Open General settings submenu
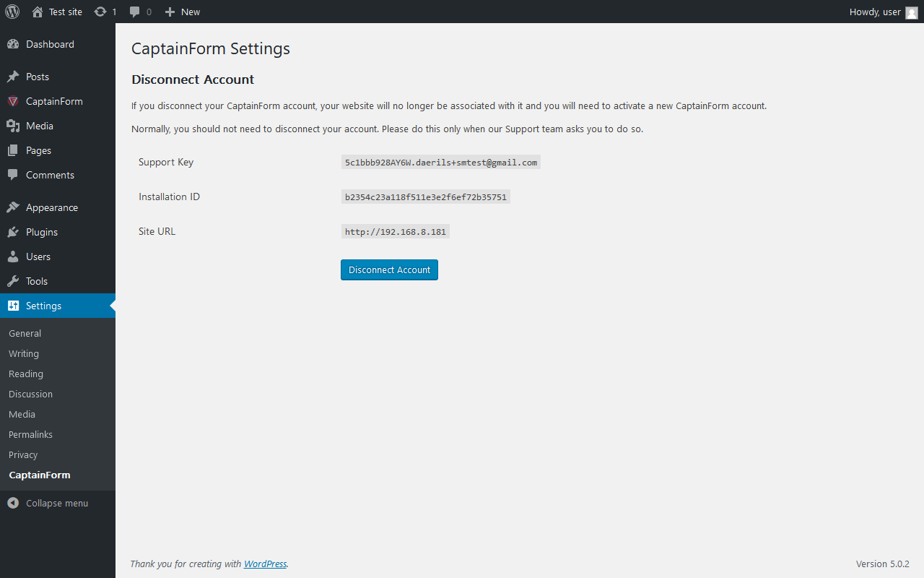This screenshot has width=924, height=578. (x=25, y=333)
